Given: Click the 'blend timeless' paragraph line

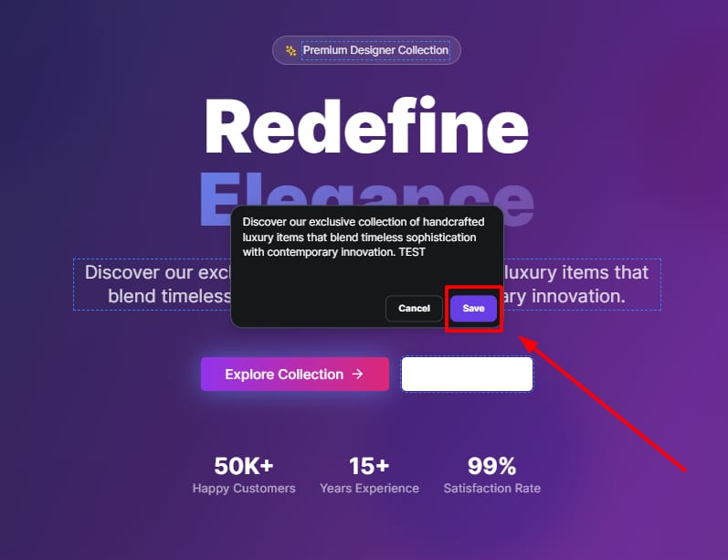Looking at the screenshot, I should click(x=170, y=296).
